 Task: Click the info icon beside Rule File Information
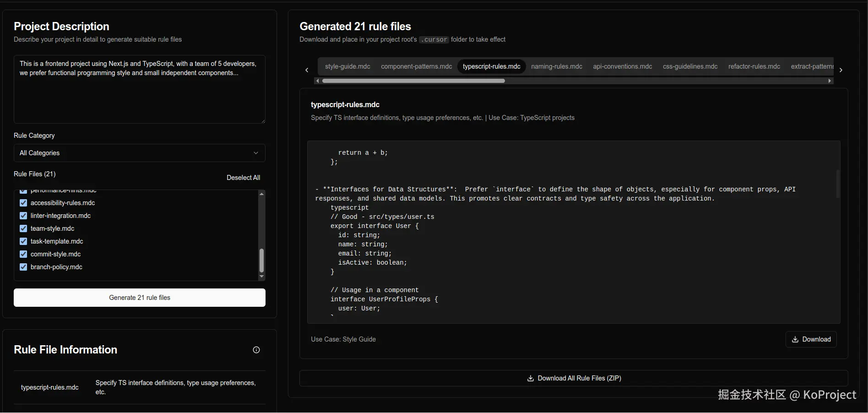(x=256, y=350)
